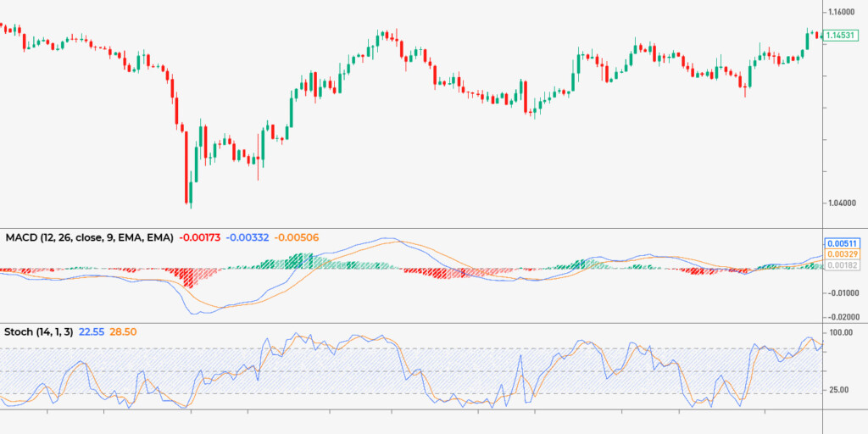
Task: Click the green current price label 1.14531
Action: tap(844, 35)
